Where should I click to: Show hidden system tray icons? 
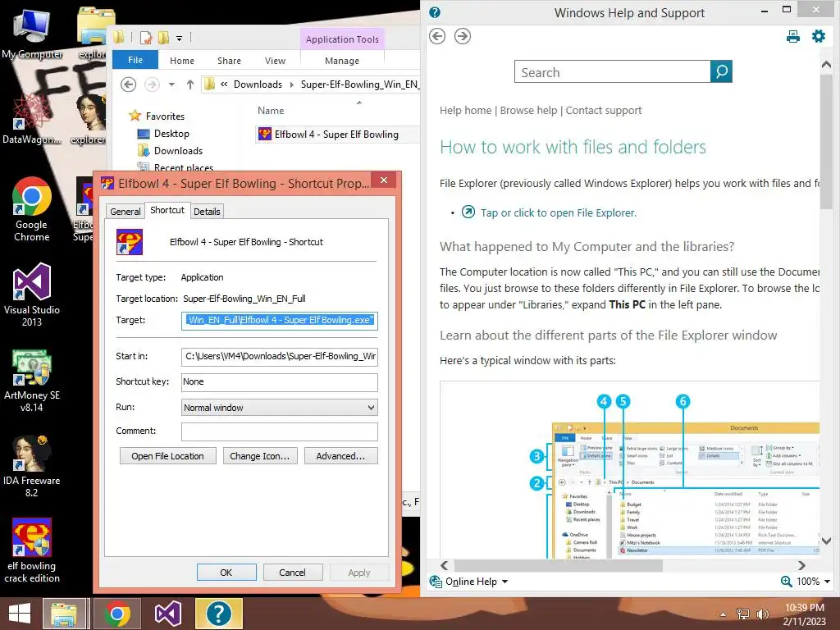click(x=724, y=614)
